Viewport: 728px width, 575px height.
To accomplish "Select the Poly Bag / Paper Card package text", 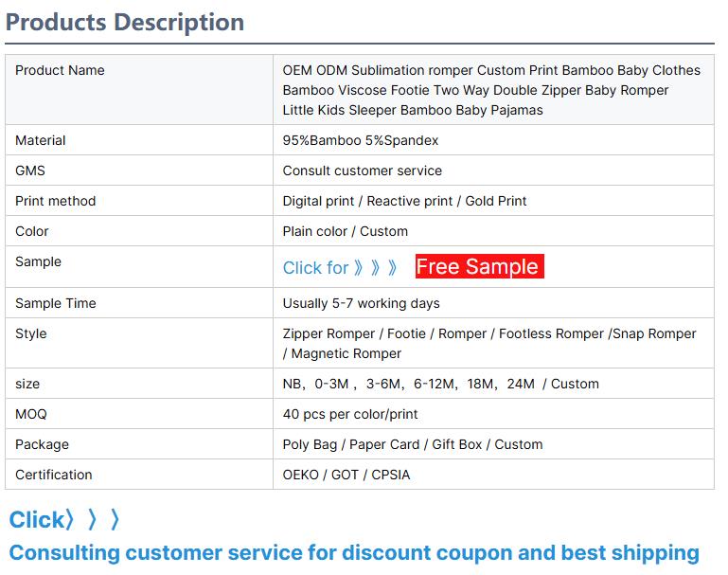I will point(412,444).
